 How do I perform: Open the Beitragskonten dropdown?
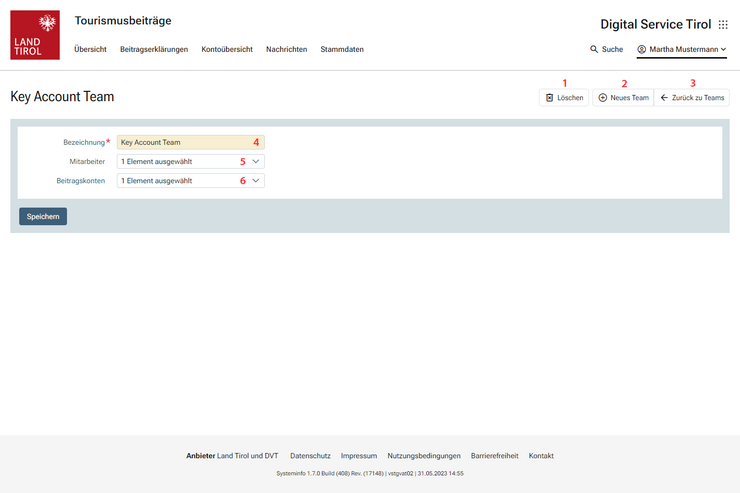coord(256,181)
